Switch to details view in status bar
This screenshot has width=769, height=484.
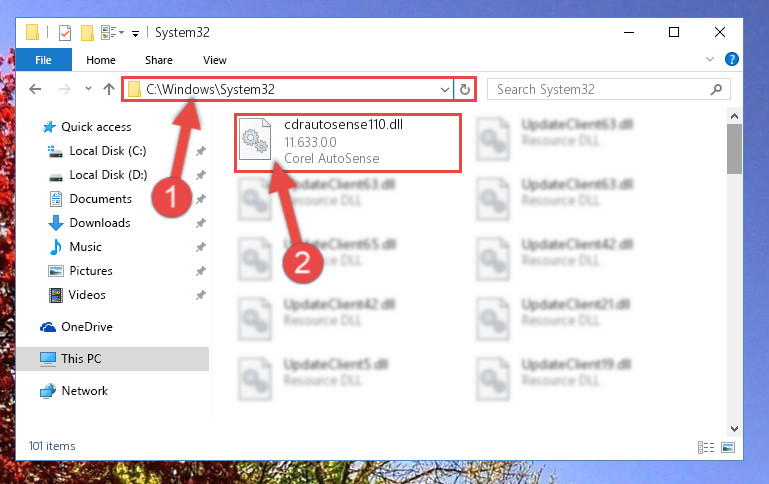pyautogui.click(x=706, y=447)
